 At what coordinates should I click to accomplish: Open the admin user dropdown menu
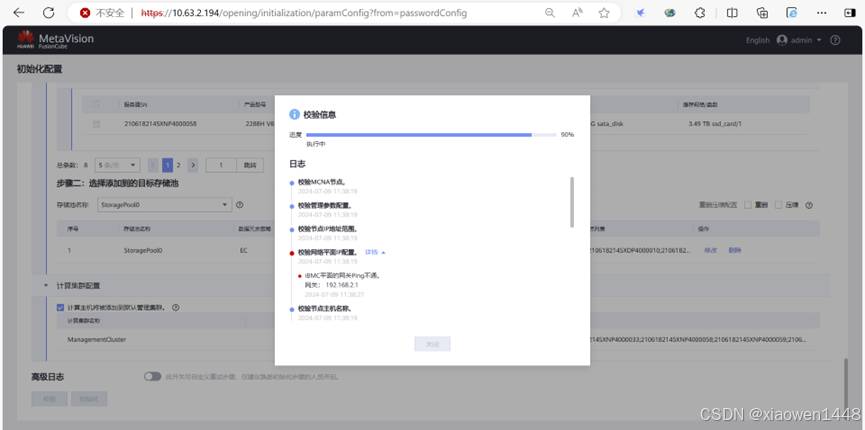800,40
